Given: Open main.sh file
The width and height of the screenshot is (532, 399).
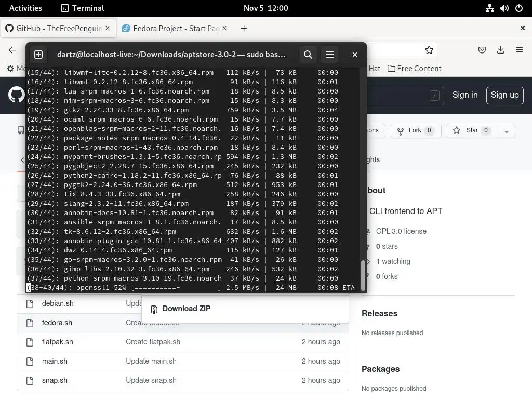Looking at the screenshot, I should 55,361.
